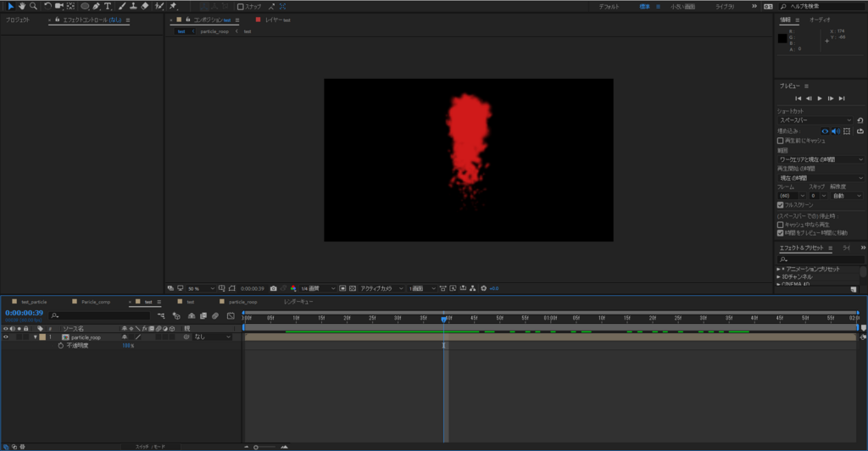Select the Rotation tool
This screenshot has width=868, height=451.
click(x=47, y=6)
